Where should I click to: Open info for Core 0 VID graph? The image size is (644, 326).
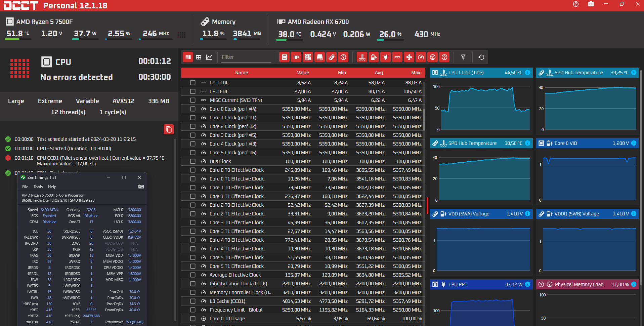[634, 143]
